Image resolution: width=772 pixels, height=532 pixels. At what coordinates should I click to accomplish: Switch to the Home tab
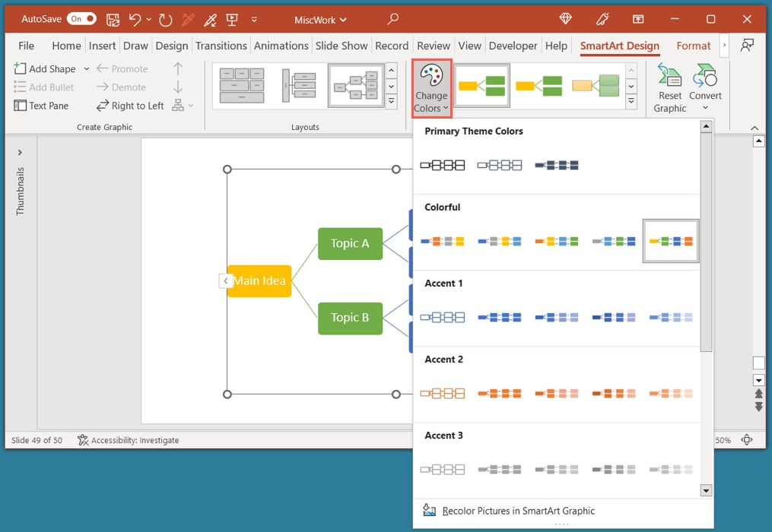[66, 46]
